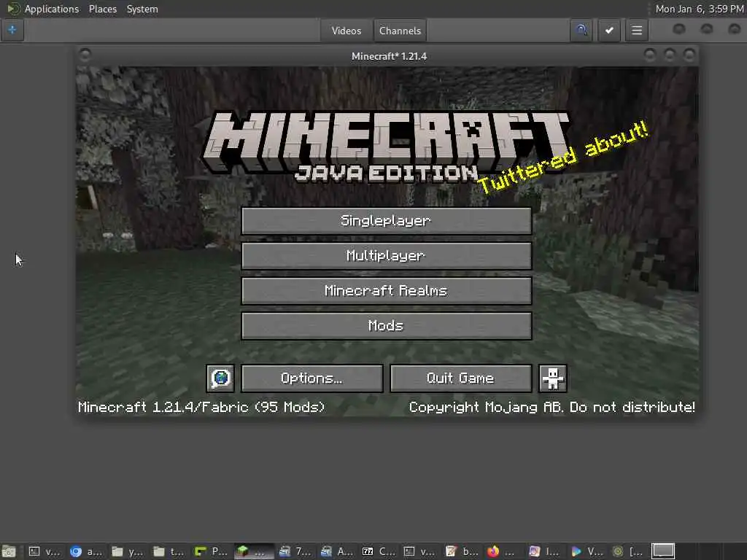The image size is (747, 560).
Task: Start a Singleplayer game
Action: pyautogui.click(x=387, y=220)
